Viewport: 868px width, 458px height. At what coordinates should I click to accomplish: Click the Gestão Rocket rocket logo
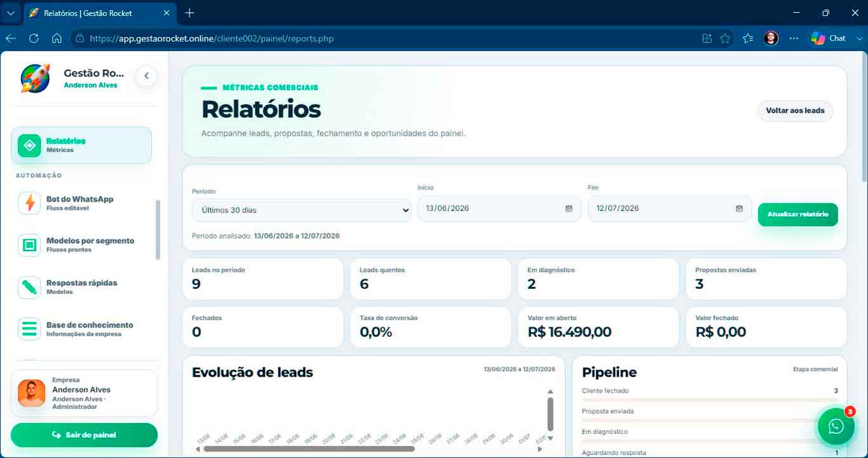point(35,78)
